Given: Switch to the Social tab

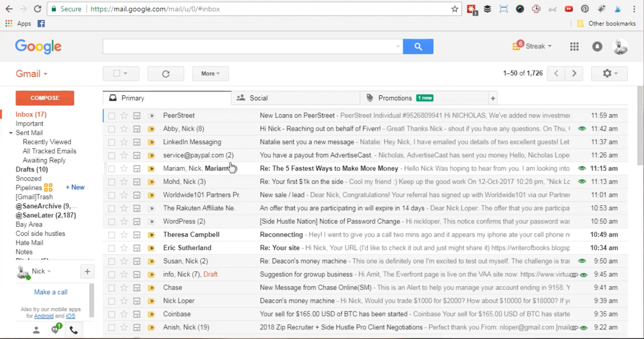Looking at the screenshot, I should pyautogui.click(x=259, y=98).
